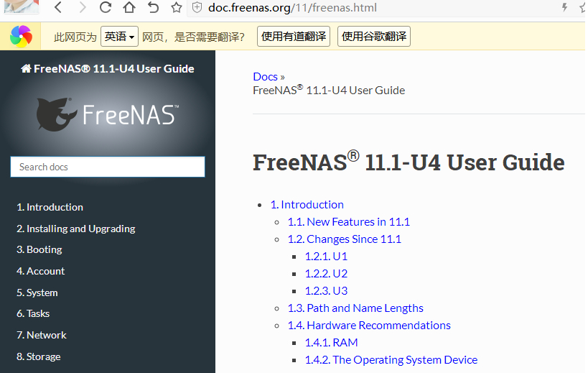Click breadcrumb text FreeNAS 11.1-U4 User Guide

tap(329, 90)
